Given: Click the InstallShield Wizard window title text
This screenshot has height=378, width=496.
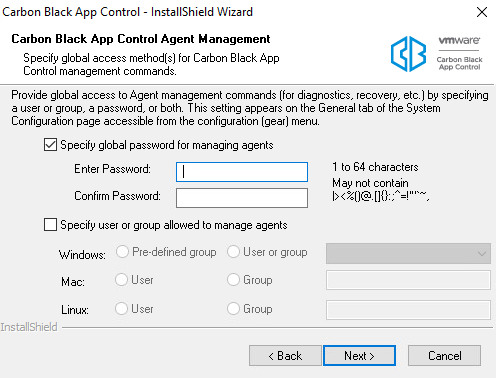Looking at the screenshot, I should point(127,12).
